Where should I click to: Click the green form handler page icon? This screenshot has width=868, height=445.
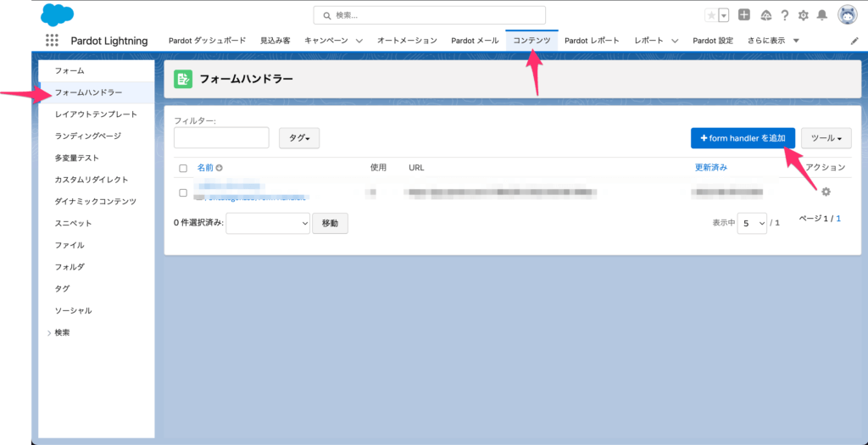183,79
